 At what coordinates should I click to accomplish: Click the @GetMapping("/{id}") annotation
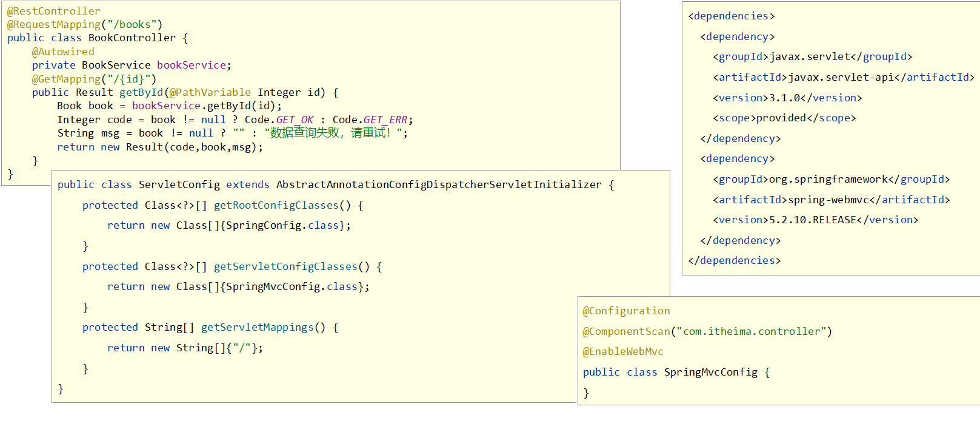[94, 79]
